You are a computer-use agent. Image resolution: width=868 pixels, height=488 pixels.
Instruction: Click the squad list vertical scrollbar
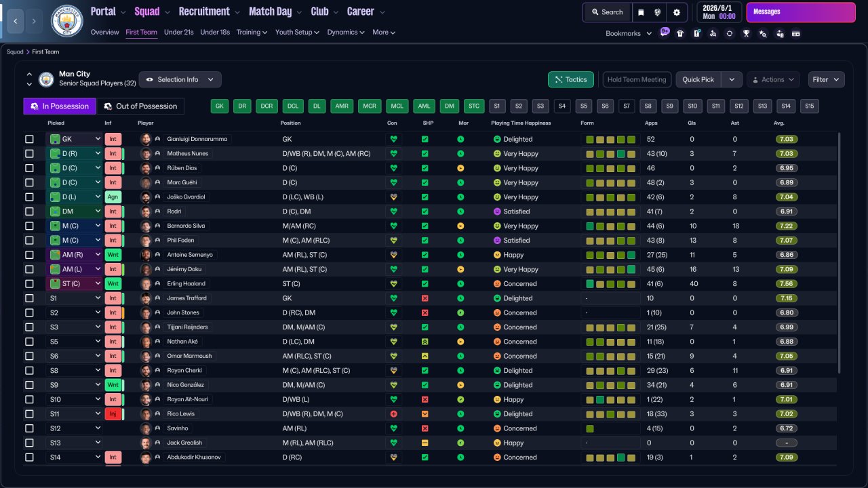pyautogui.click(x=839, y=252)
